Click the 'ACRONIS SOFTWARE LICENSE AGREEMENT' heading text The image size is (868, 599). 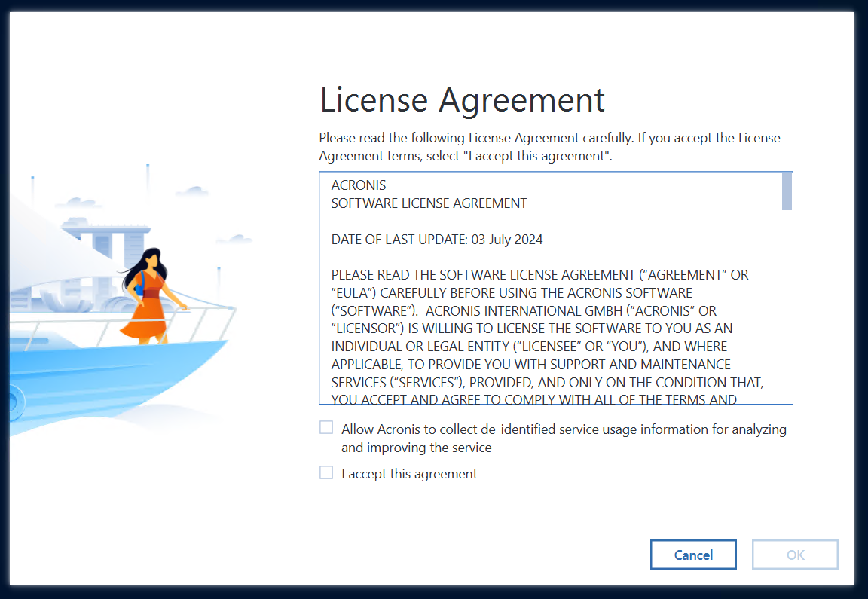pos(428,203)
